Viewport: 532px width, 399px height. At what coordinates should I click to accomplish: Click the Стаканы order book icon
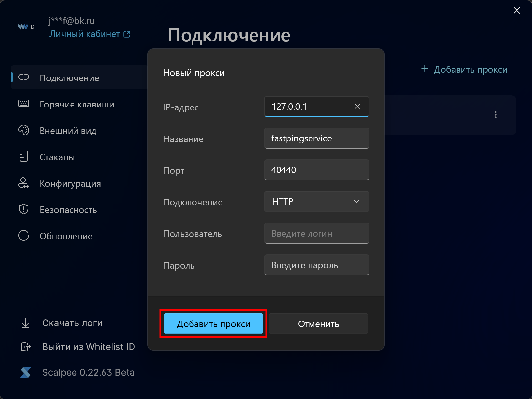tap(24, 157)
